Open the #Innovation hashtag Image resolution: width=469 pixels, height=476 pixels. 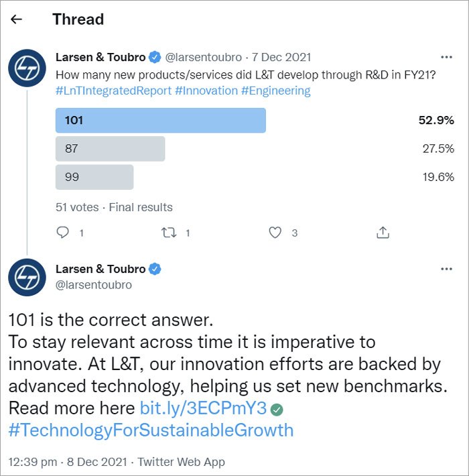[206, 91]
